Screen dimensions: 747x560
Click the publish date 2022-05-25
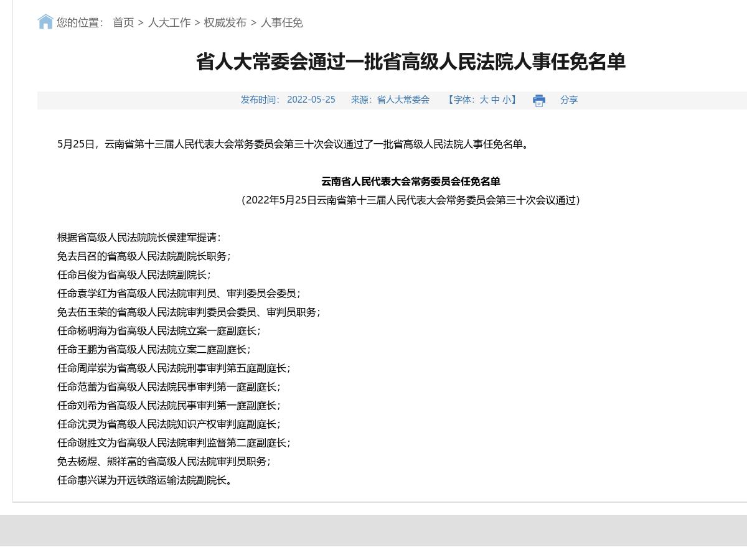311,100
